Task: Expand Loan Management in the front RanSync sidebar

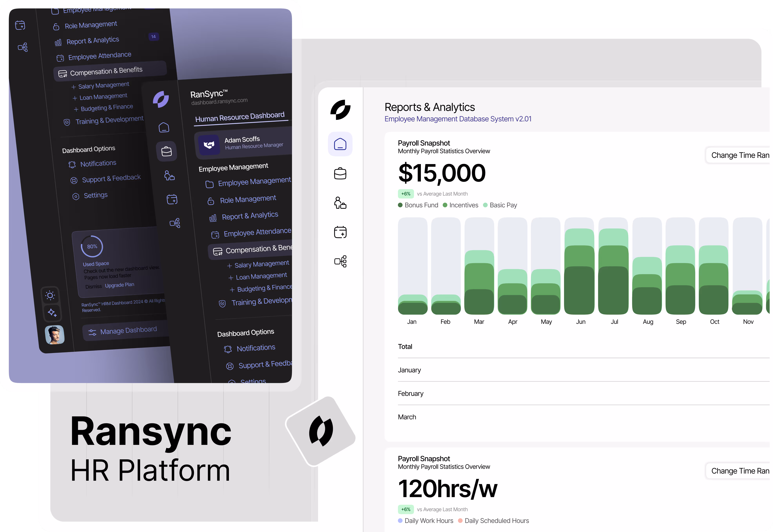Action: (x=257, y=277)
